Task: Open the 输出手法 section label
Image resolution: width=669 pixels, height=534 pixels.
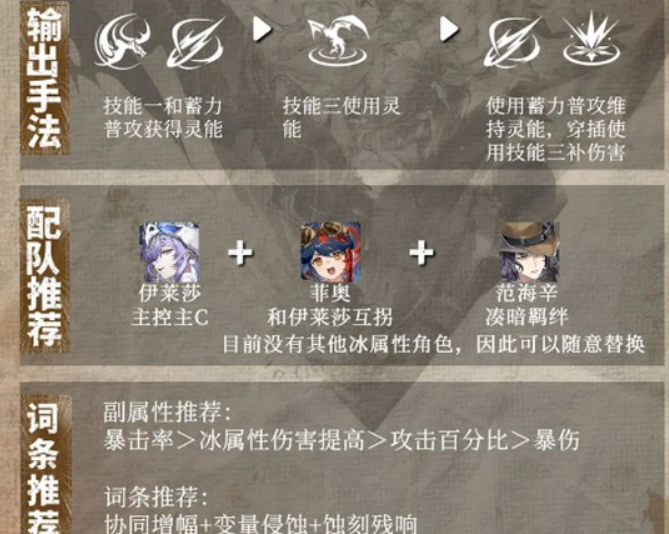Action: 44,78
